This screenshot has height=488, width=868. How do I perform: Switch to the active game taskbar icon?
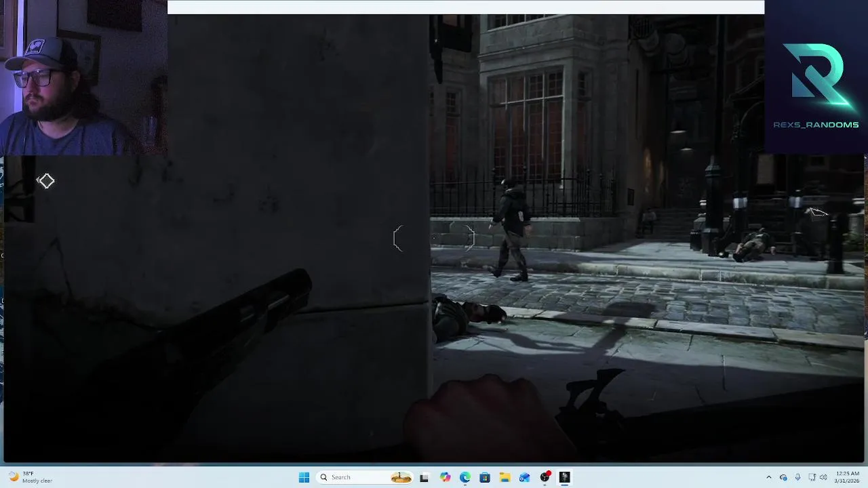click(x=564, y=477)
